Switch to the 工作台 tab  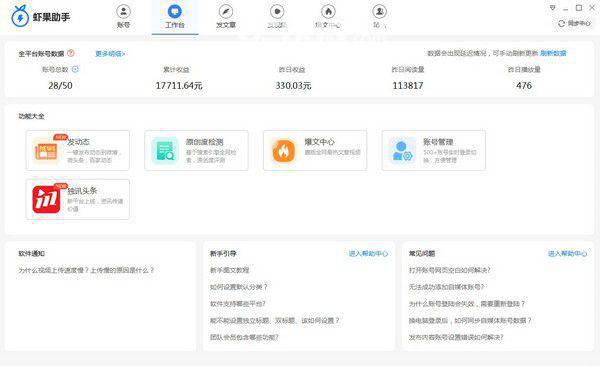[175, 16]
